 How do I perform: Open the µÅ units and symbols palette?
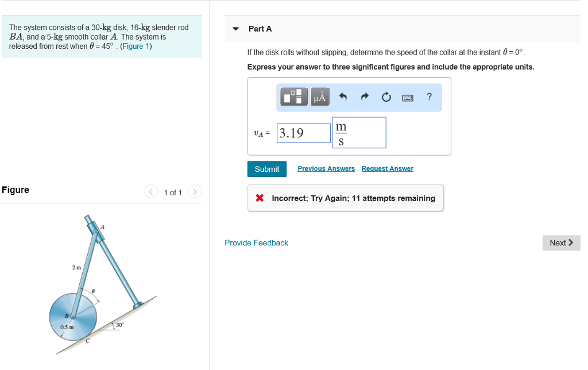[319, 97]
